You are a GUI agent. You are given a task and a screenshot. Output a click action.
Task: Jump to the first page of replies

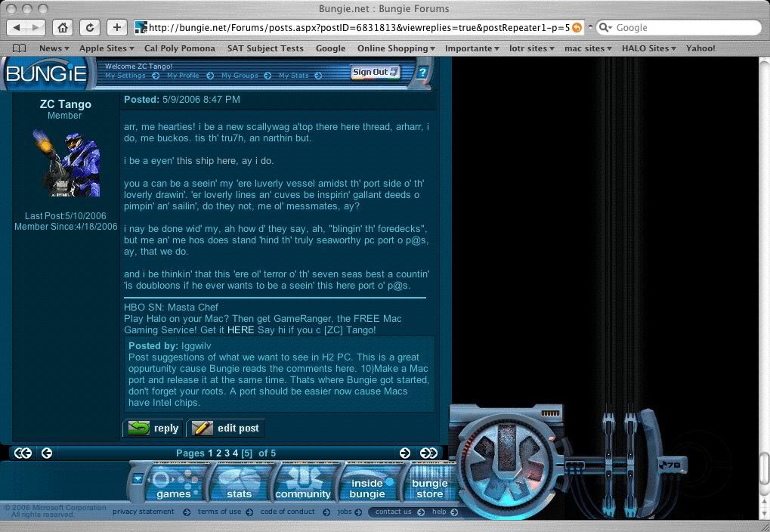coord(23,453)
